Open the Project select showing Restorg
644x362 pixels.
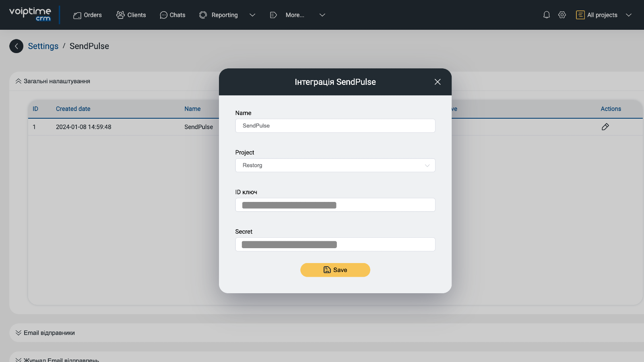335,165
